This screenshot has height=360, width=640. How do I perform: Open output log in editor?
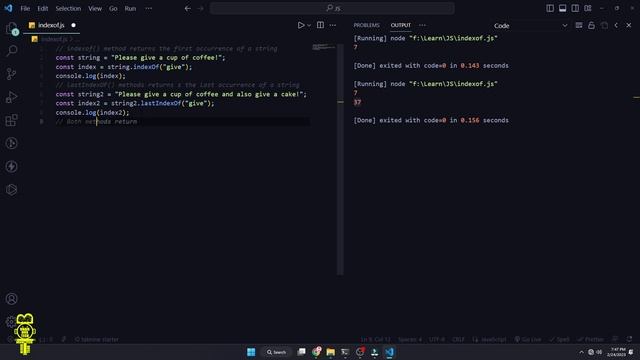click(x=604, y=25)
